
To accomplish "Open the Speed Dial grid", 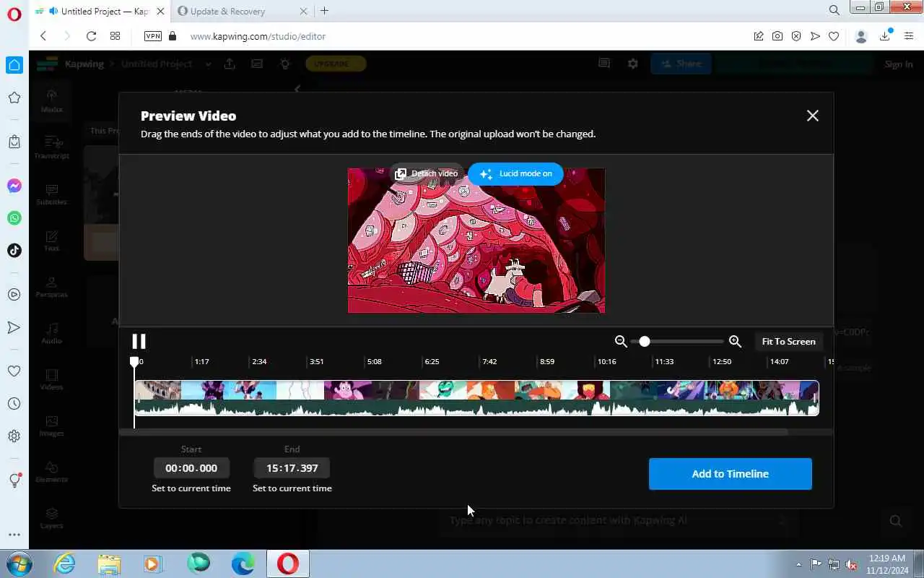I will (x=115, y=36).
